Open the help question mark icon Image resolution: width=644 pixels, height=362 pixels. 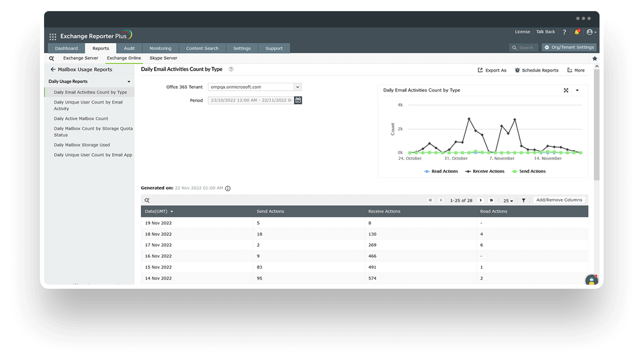click(564, 32)
